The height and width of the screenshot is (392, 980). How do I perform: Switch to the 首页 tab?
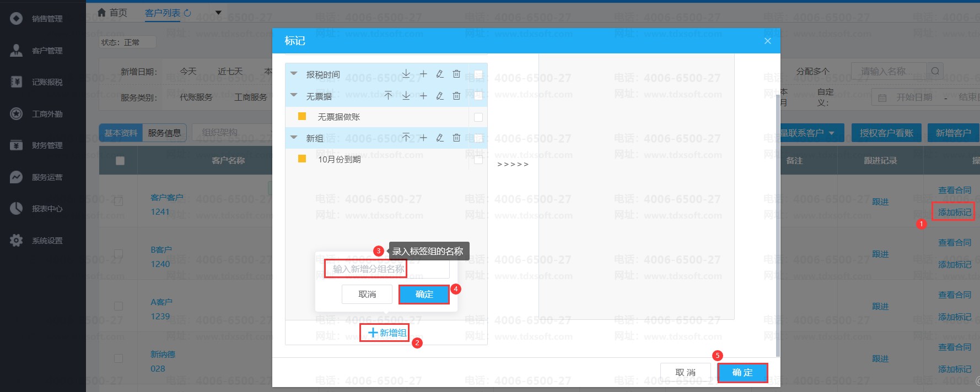pyautogui.click(x=112, y=13)
